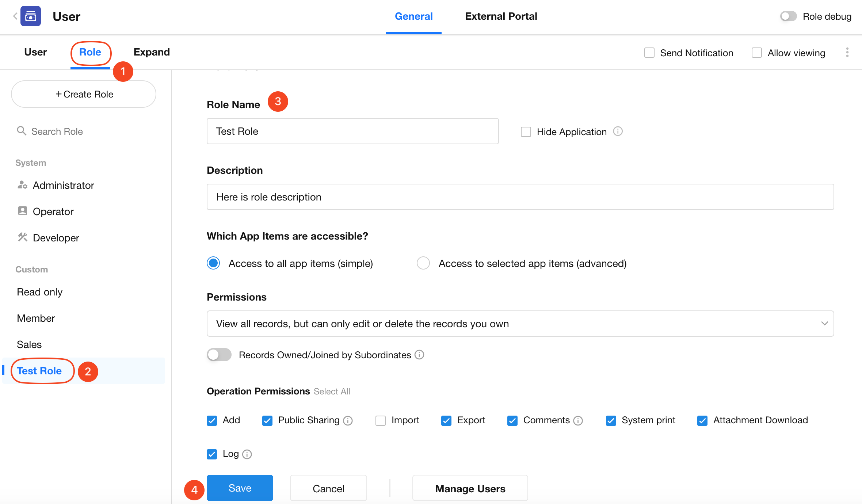
Task: Click the Save button
Action: 240,488
